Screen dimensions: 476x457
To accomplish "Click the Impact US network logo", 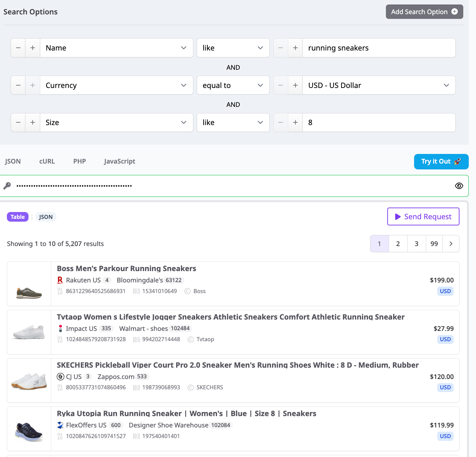I will click(x=61, y=328).
